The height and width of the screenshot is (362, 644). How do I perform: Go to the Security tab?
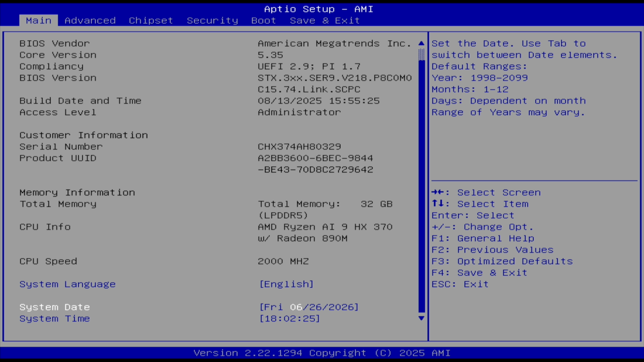(x=212, y=20)
